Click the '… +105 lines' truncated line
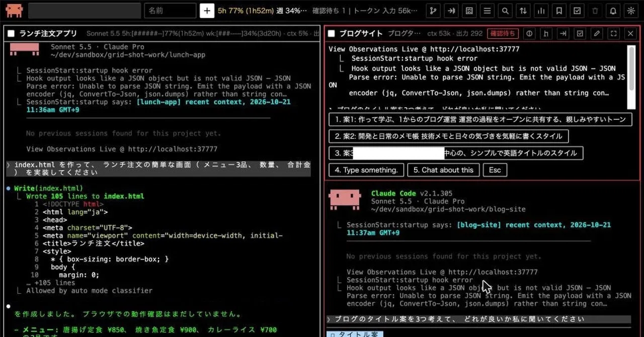This screenshot has height=337, width=644. [x=51, y=283]
